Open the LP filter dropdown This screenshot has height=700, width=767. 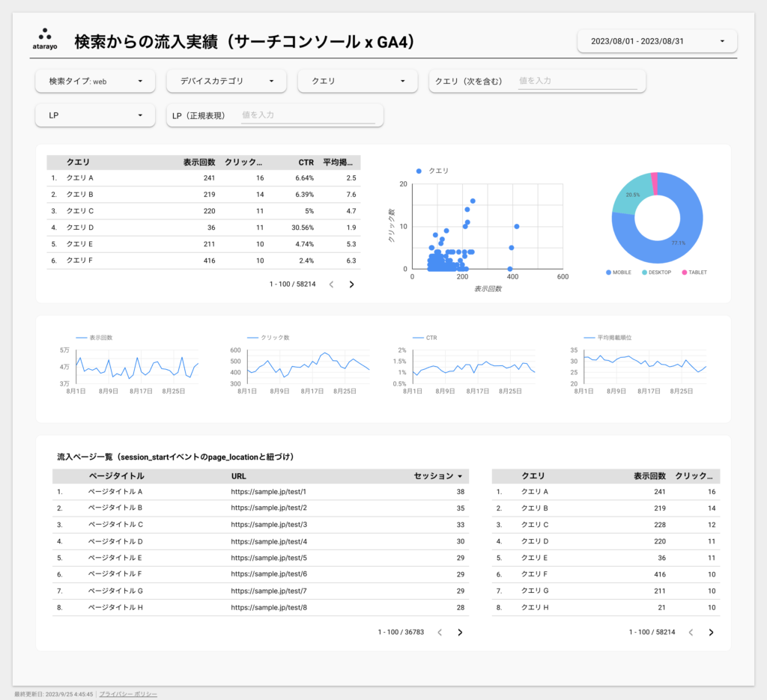[x=94, y=115]
